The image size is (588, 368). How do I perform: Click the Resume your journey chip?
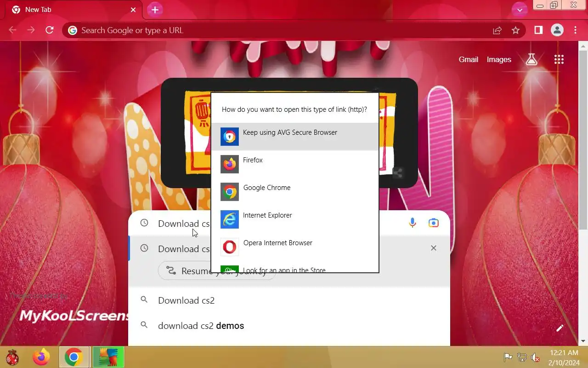coord(216,271)
